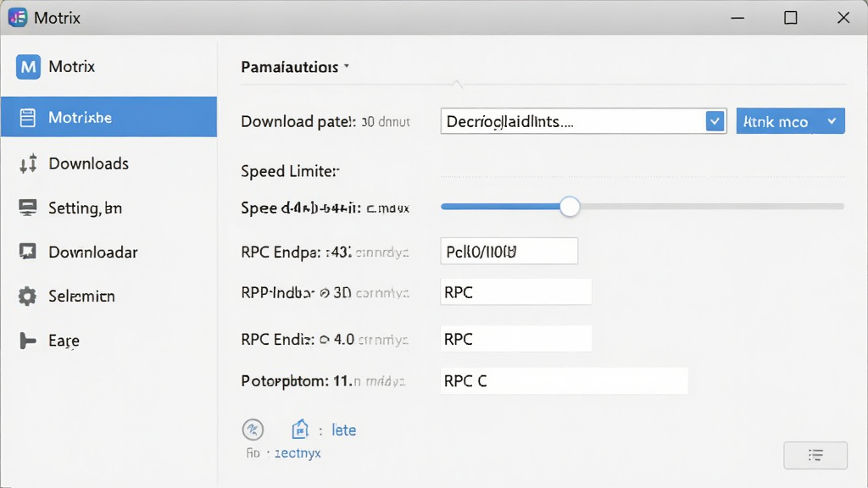This screenshot has height=488, width=868.
Task: Open the Selemicn sidebar item
Action: pos(108,296)
